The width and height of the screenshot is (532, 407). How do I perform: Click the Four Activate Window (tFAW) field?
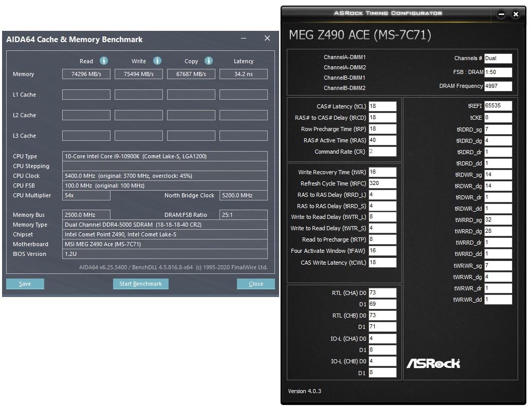click(x=382, y=251)
